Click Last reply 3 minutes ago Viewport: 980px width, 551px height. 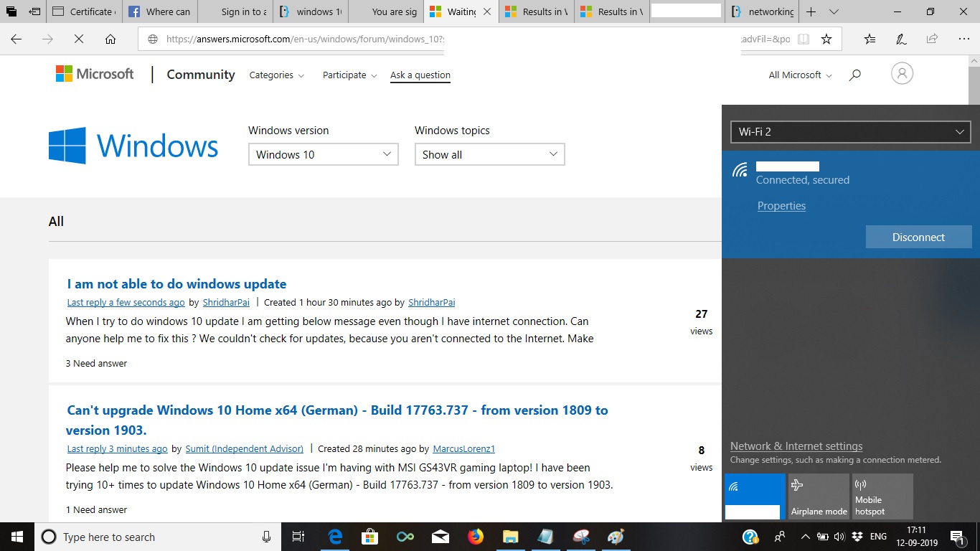117,448
